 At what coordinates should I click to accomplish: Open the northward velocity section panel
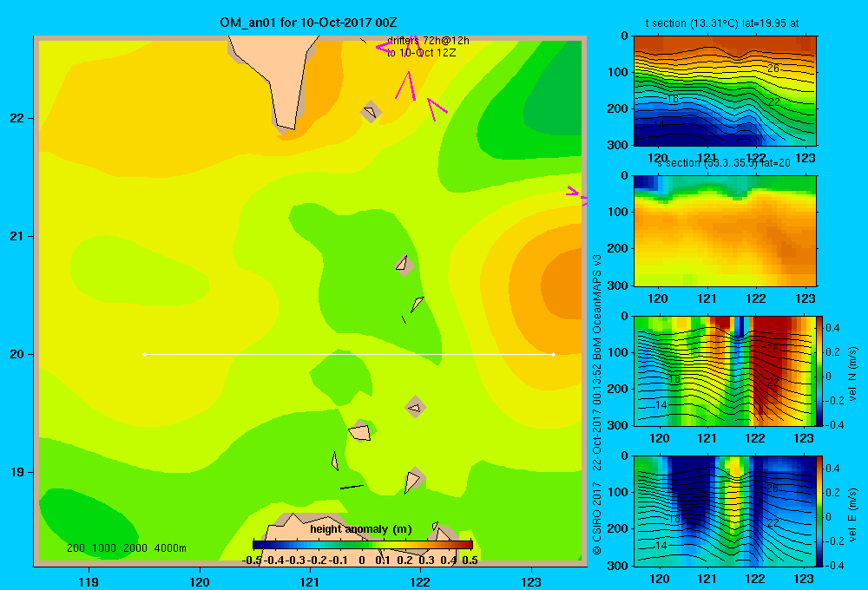click(725, 370)
